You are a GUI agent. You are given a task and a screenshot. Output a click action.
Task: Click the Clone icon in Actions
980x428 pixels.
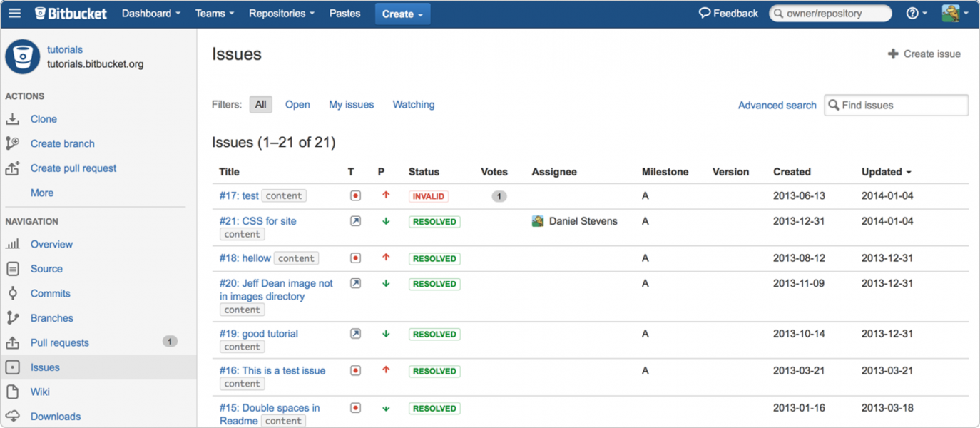pos(13,119)
